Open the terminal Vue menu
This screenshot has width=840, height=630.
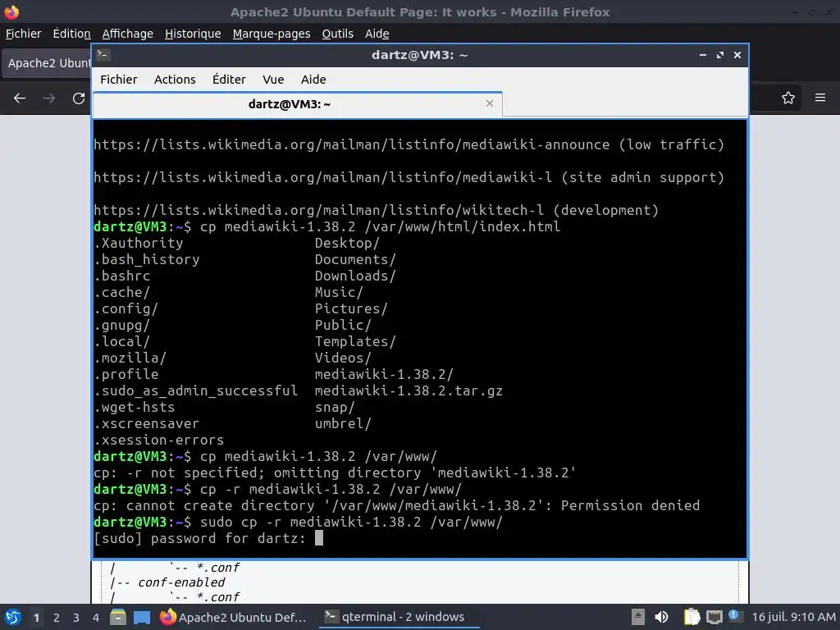[x=273, y=80]
